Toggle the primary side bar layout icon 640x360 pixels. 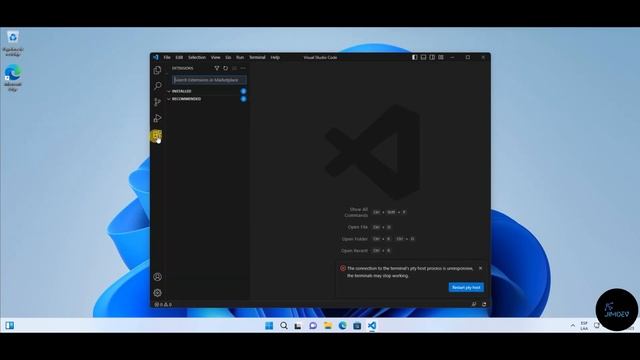(415, 58)
